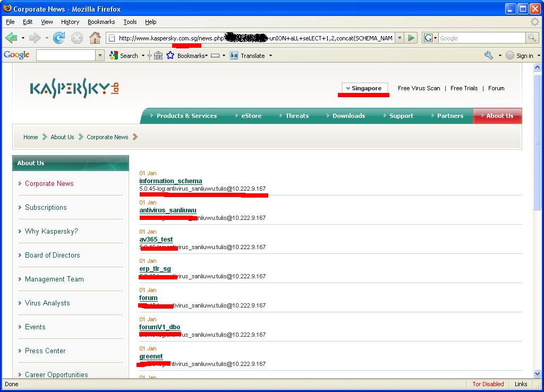
Task: Click the Google Toolbar Search button
Action: coord(123,55)
